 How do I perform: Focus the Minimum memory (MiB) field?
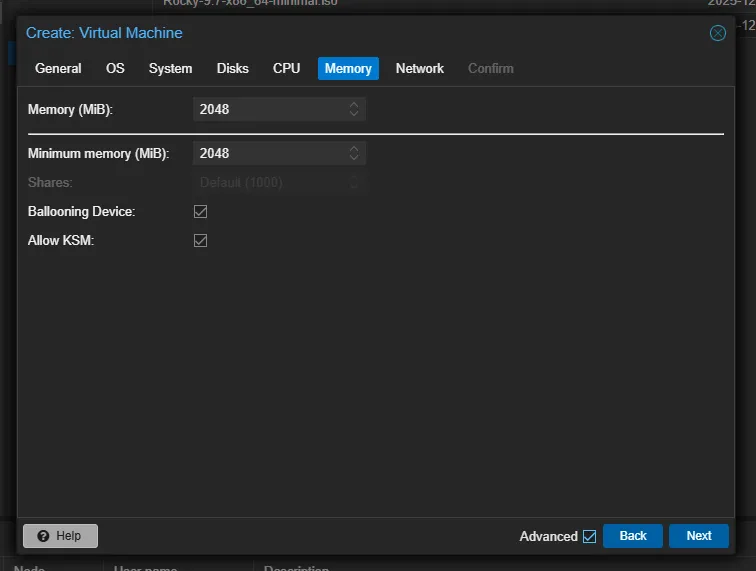pos(268,153)
